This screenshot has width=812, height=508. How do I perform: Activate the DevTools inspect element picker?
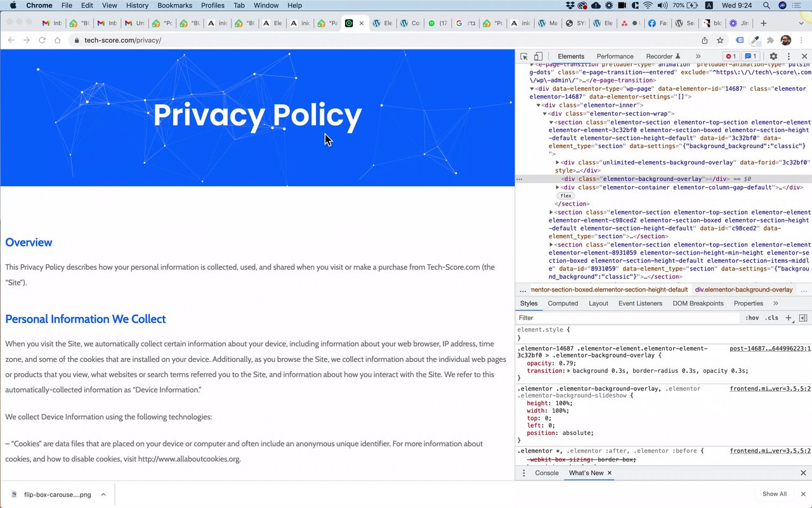(524, 57)
